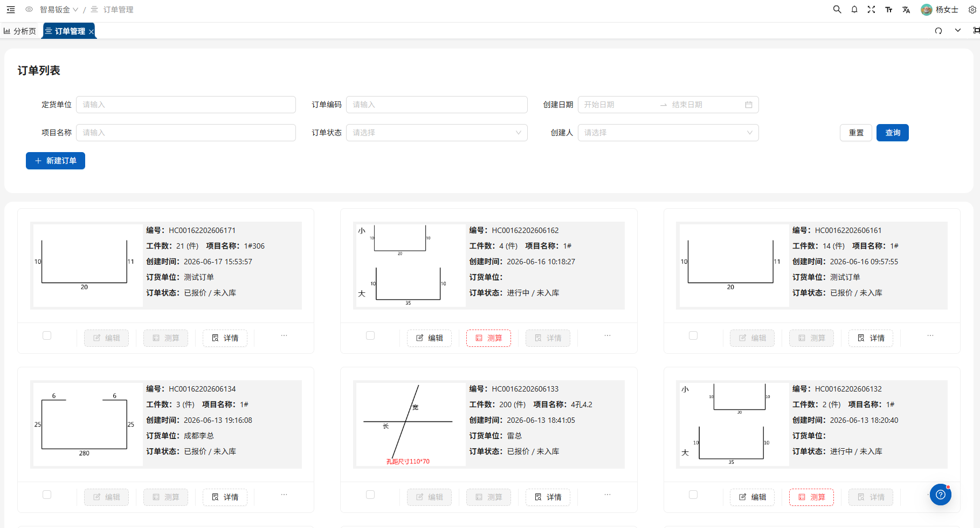
Task: Open the 创建人 dropdown
Action: click(x=668, y=133)
